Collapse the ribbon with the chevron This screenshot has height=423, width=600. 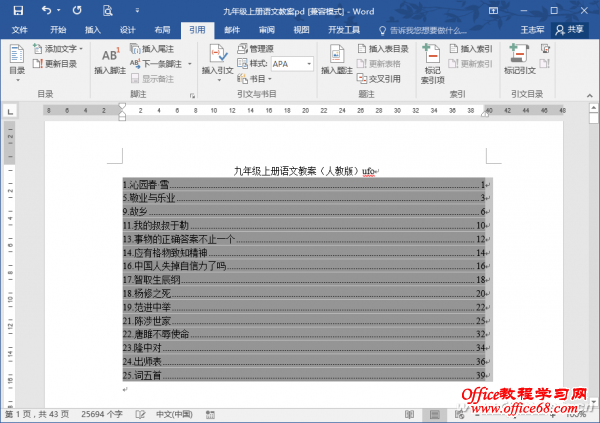pos(590,96)
